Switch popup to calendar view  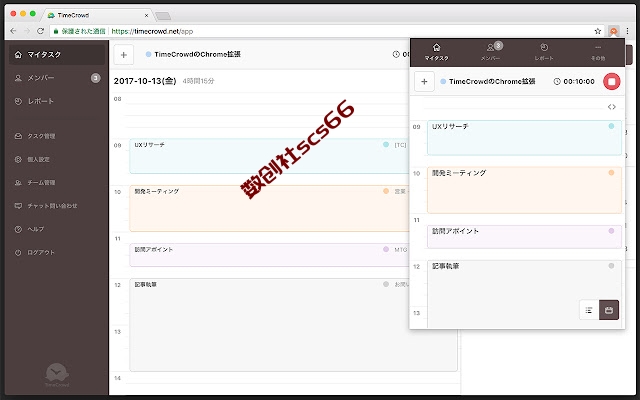point(609,310)
